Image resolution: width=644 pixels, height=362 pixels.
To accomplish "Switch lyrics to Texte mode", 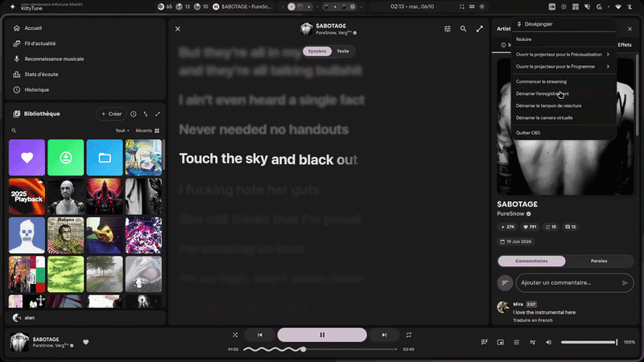I will coord(343,51).
